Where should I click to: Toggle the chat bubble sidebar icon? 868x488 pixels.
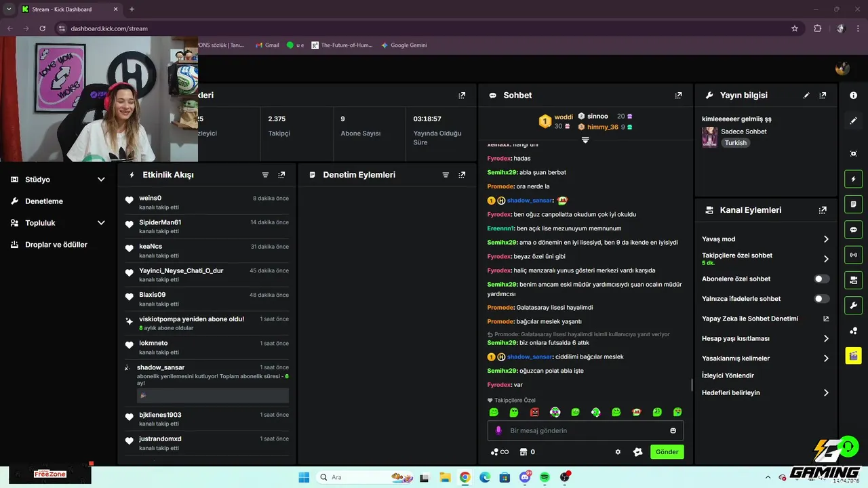[x=853, y=230]
